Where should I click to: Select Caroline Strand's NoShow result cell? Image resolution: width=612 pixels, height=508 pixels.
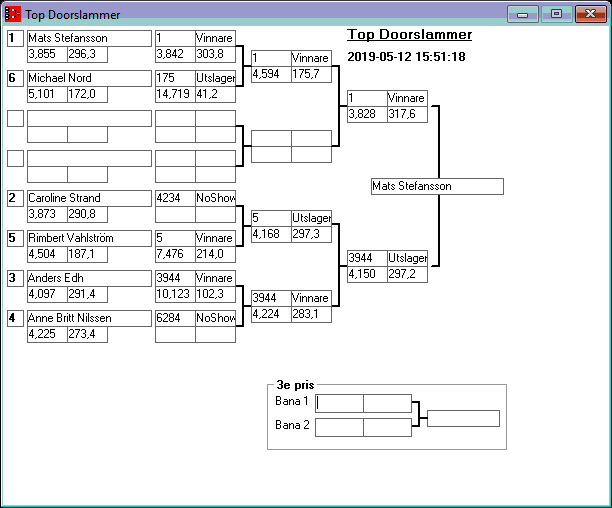[x=215, y=198]
